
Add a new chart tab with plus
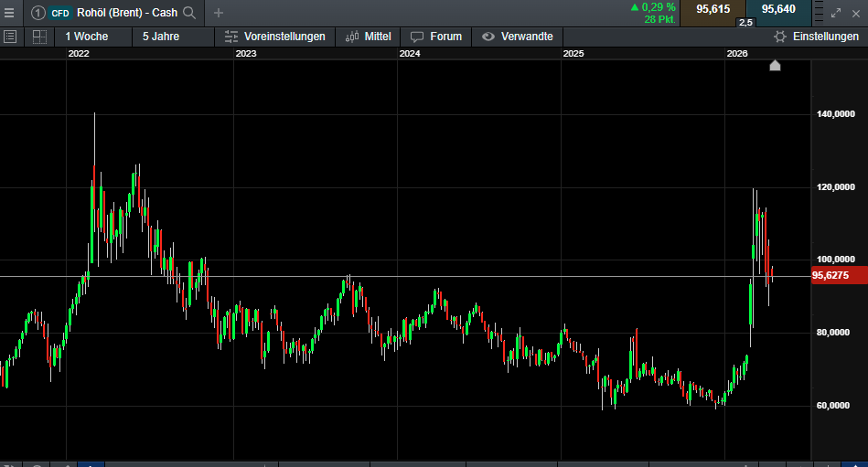click(219, 13)
